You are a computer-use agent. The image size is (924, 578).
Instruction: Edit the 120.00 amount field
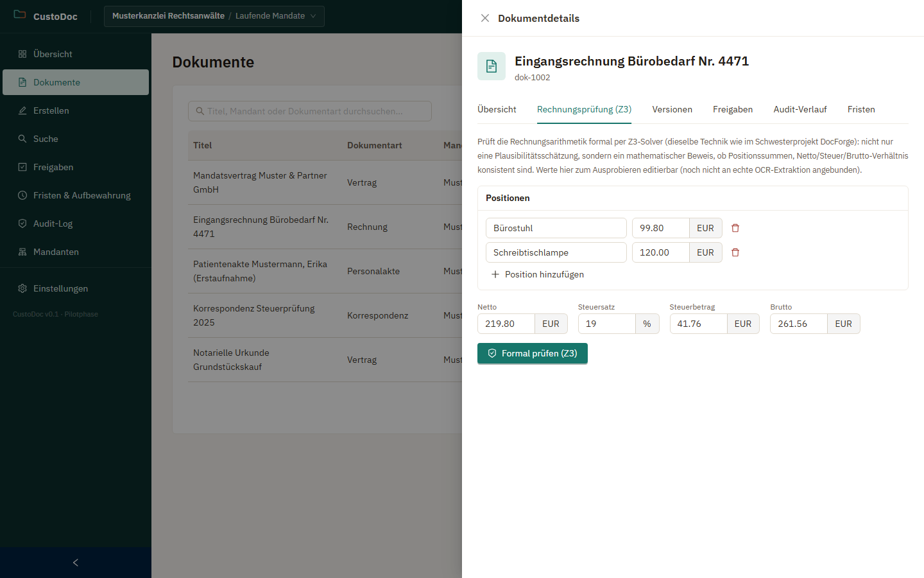coord(661,252)
